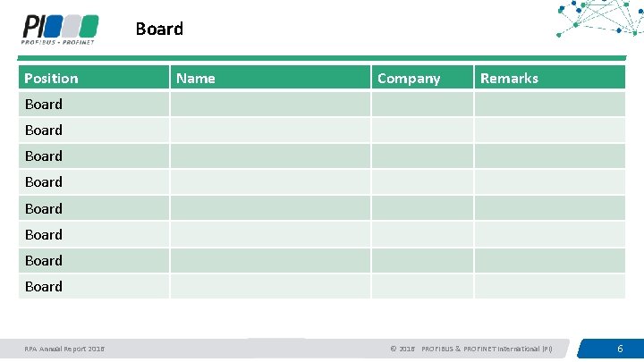Click the Name column header
644x362 pixels.
click(268, 78)
